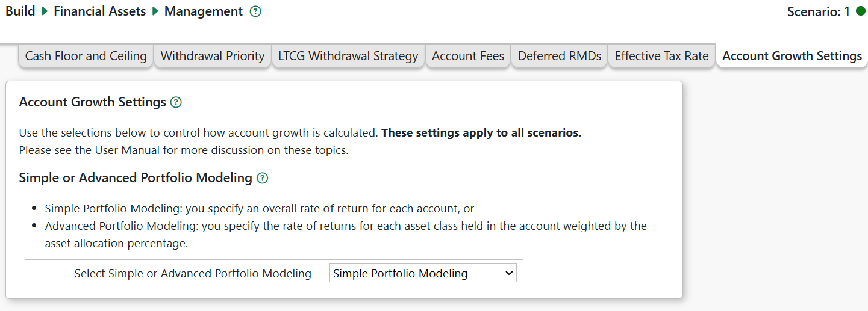The height and width of the screenshot is (311, 868).
Task: Click the green Scenario status dot
Action: pyautogui.click(x=860, y=11)
